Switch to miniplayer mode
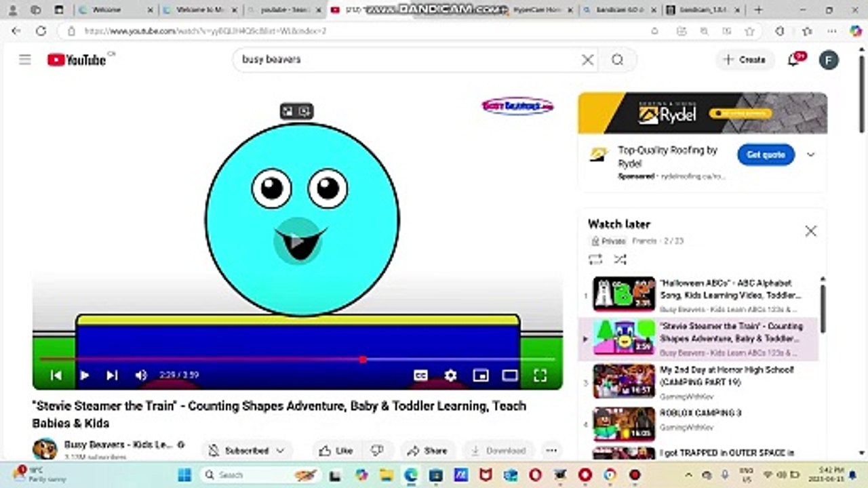 click(x=481, y=375)
